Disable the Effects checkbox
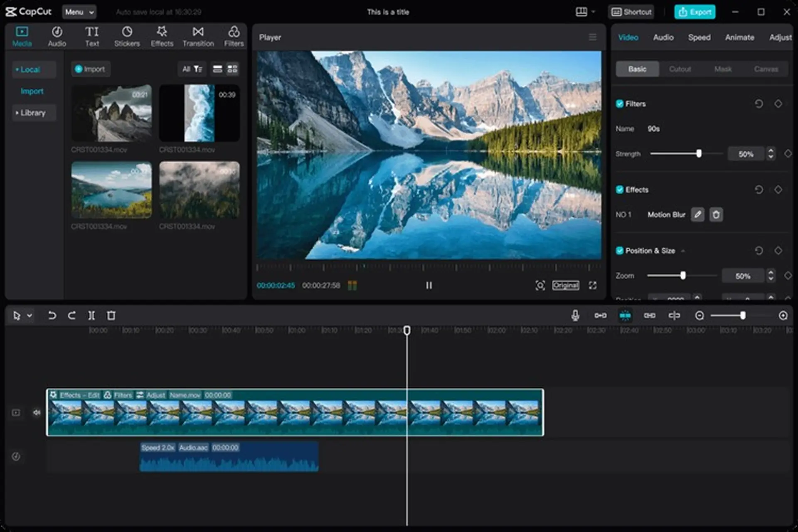Viewport: 798px width, 532px height. (620, 190)
